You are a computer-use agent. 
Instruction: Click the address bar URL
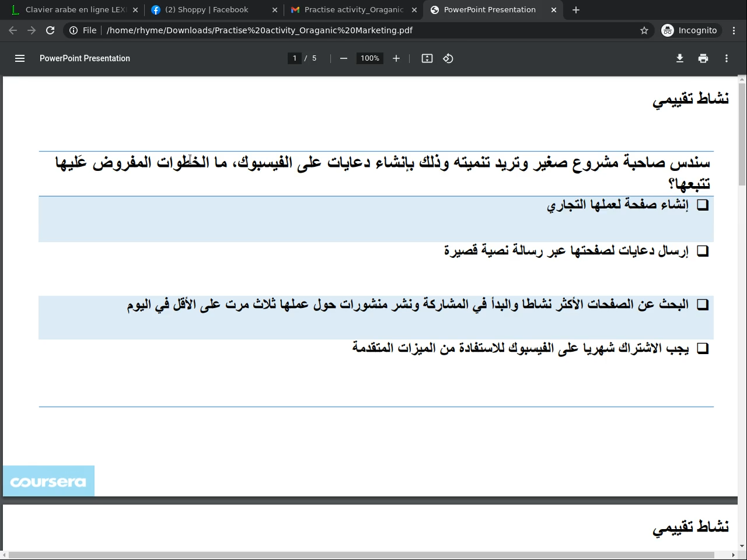point(260,30)
